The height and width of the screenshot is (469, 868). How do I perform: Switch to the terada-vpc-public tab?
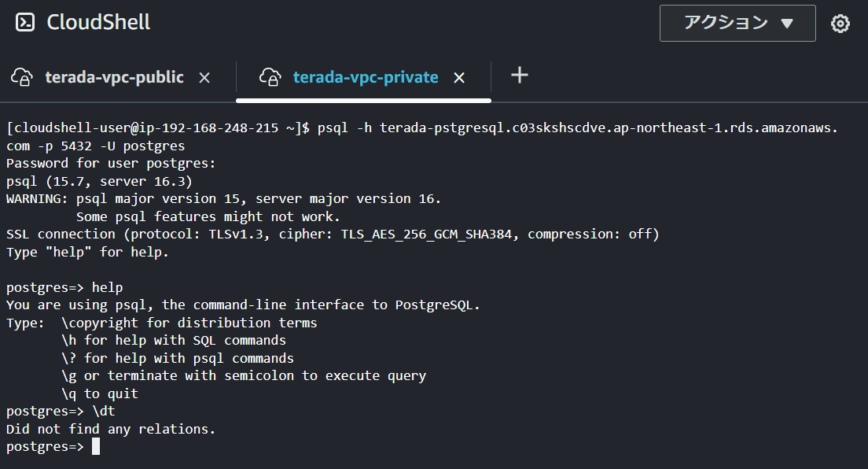[x=114, y=77]
